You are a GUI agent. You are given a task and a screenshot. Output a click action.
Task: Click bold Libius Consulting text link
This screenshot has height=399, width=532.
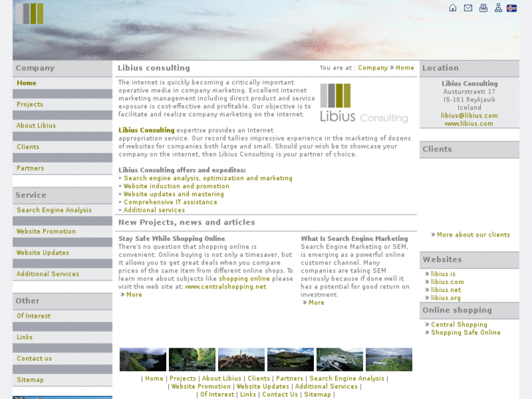click(x=146, y=130)
